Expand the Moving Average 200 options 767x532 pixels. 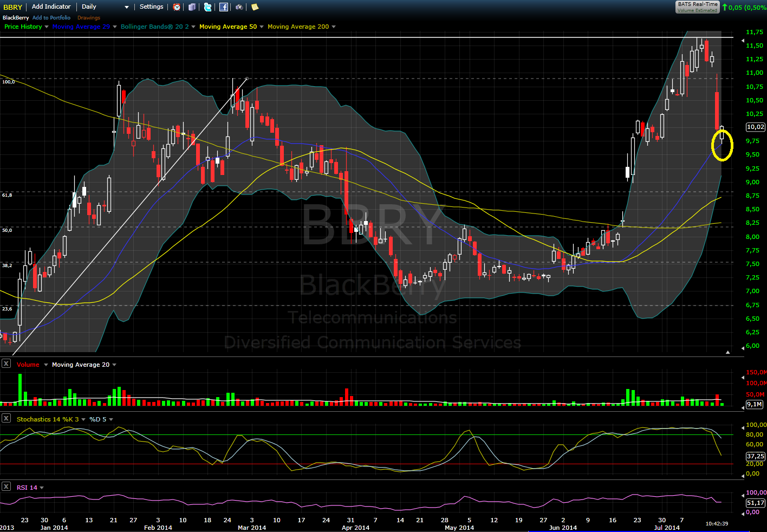(x=334, y=27)
